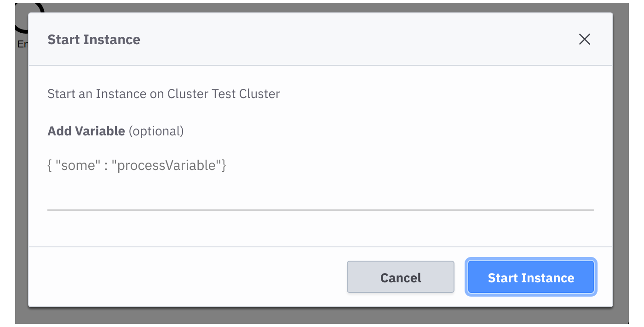Focus the Add Variable input field
The height and width of the screenshot is (327, 644).
(321, 181)
